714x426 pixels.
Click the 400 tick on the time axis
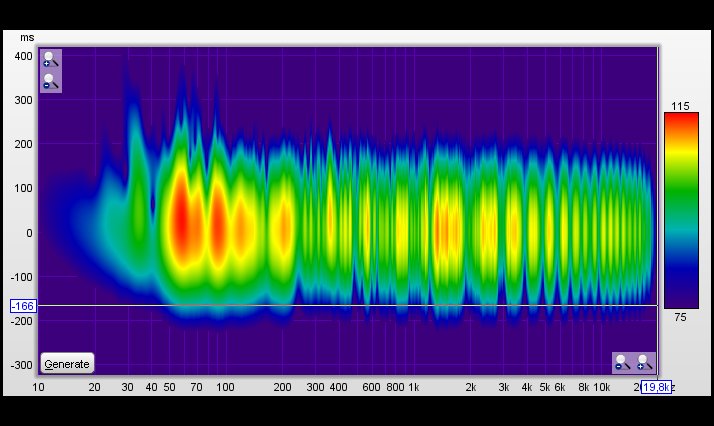23,56
